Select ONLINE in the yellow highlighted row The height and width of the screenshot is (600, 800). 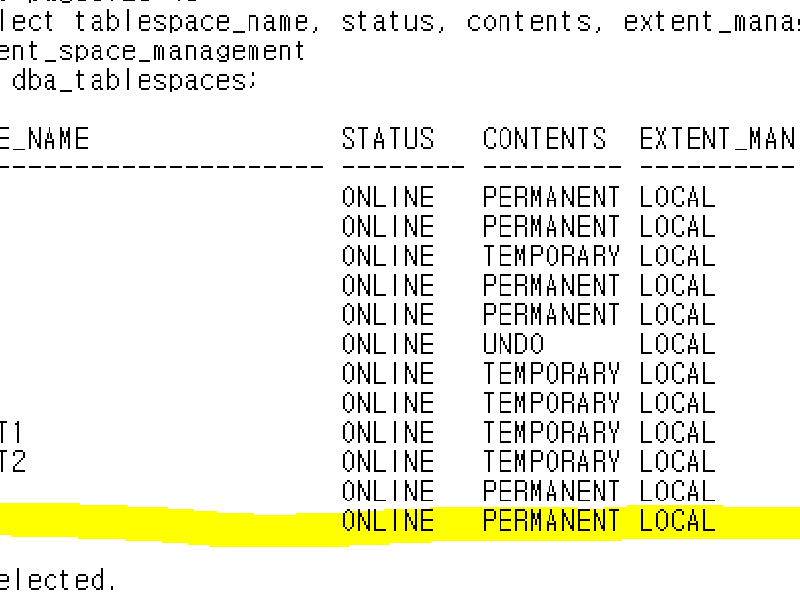[388, 521]
